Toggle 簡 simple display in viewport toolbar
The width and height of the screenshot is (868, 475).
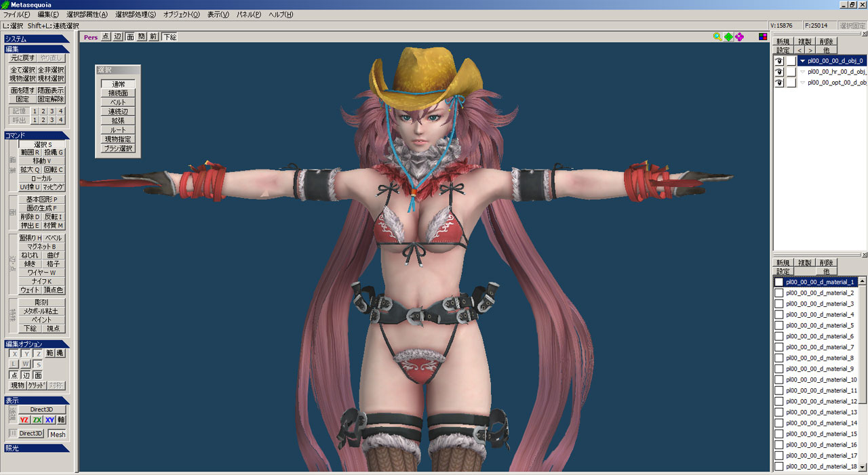pos(142,37)
